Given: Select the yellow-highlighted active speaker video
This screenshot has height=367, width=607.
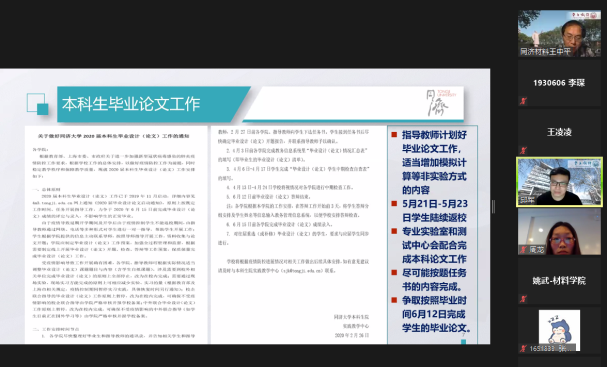Looking at the screenshot, I should coord(559,182).
